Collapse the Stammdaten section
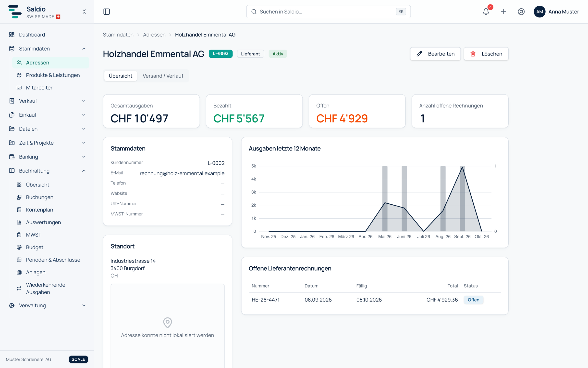 point(47,49)
